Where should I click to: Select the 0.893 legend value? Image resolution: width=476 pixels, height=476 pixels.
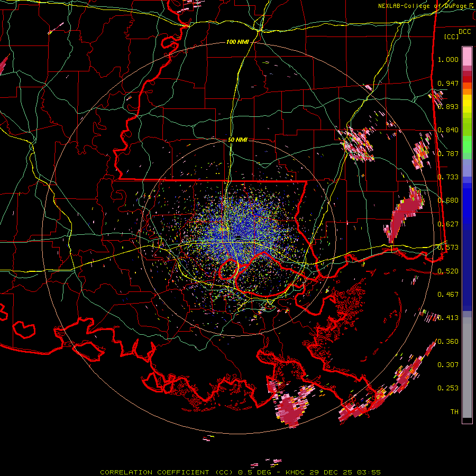pos(448,106)
